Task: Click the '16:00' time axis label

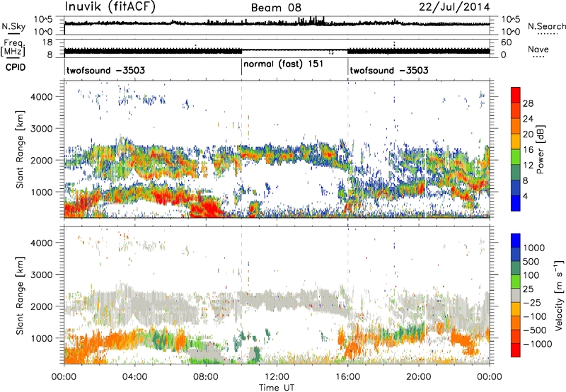Action: tap(347, 377)
